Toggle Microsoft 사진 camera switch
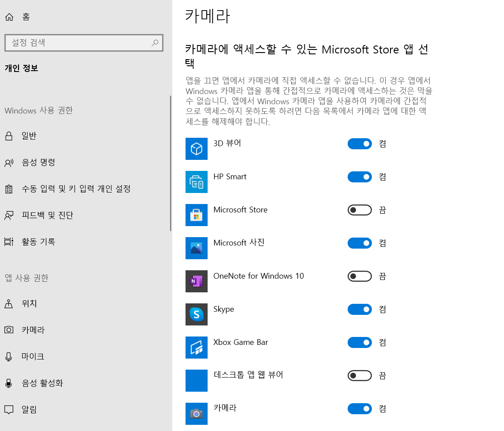Image resolution: width=504 pixels, height=431 pixels. (x=360, y=243)
